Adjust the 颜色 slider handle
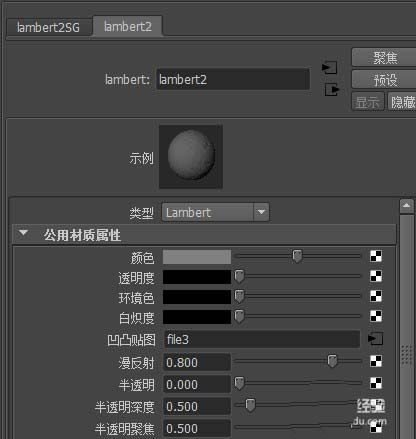The height and width of the screenshot is (439, 416). [x=297, y=256]
